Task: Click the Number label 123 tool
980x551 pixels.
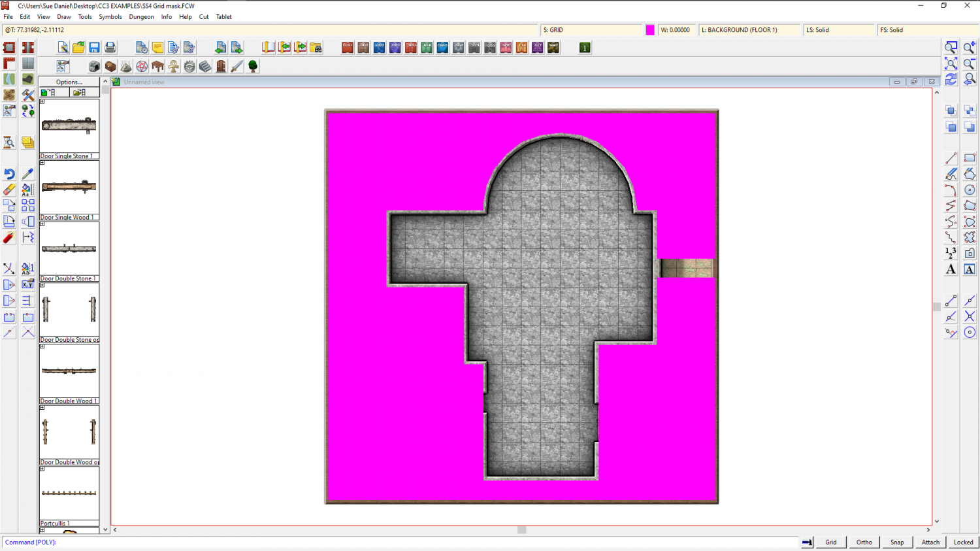Action: (x=951, y=253)
